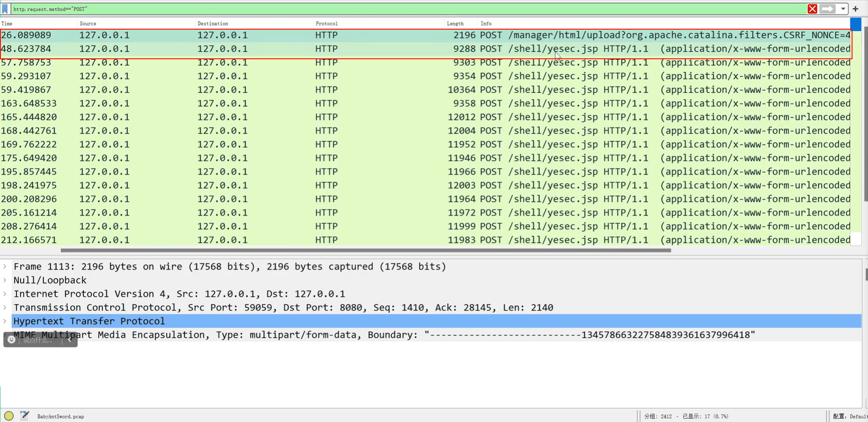Select packet with length 10364
The height and width of the screenshot is (422, 868).
(x=425, y=90)
